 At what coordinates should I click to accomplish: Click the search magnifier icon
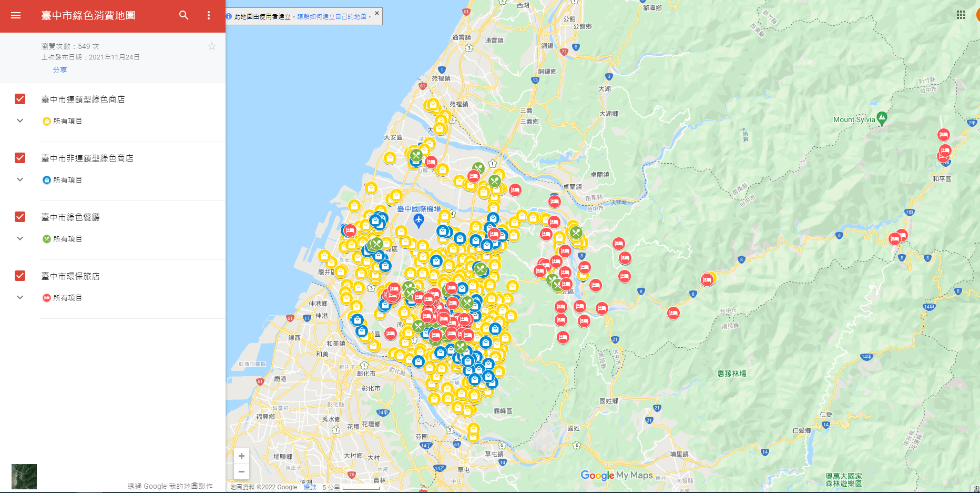[183, 15]
